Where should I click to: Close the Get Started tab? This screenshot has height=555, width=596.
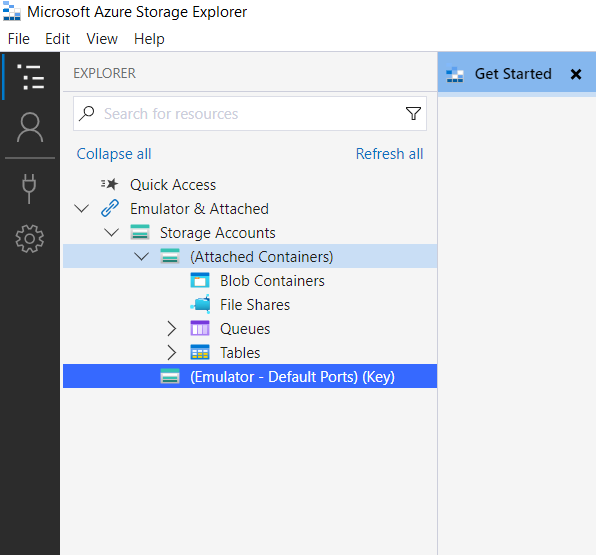coord(576,74)
